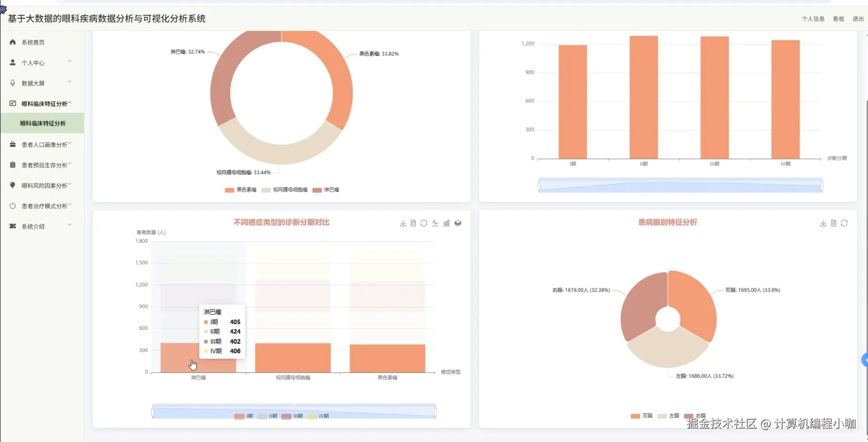The width and height of the screenshot is (868, 442).
Task: Toggle 淋巴瘤 legend in donut chart
Action: (326, 190)
